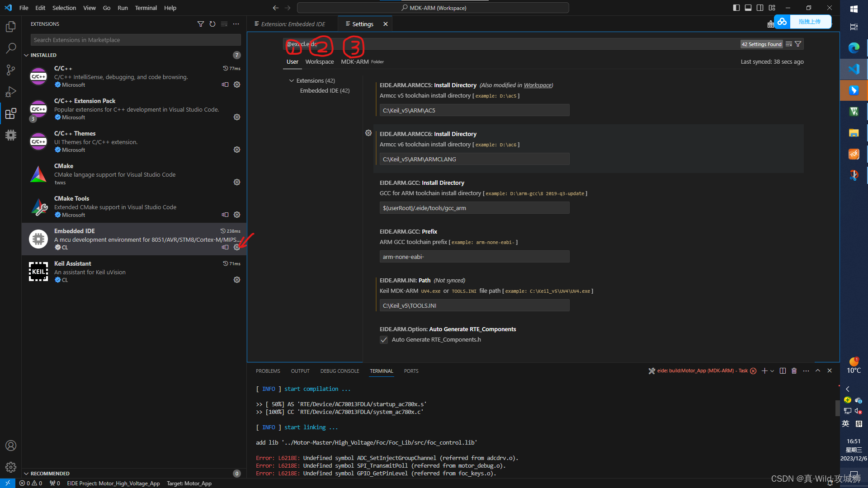Viewport: 868px width, 488px height.
Task: Toggle bottom panel layout button
Action: click(748, 8)
